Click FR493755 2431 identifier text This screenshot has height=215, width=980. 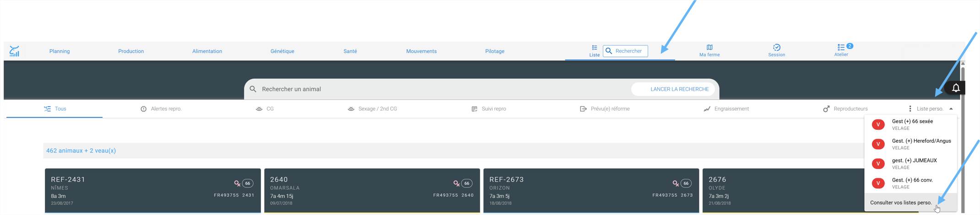coord(234,195)
